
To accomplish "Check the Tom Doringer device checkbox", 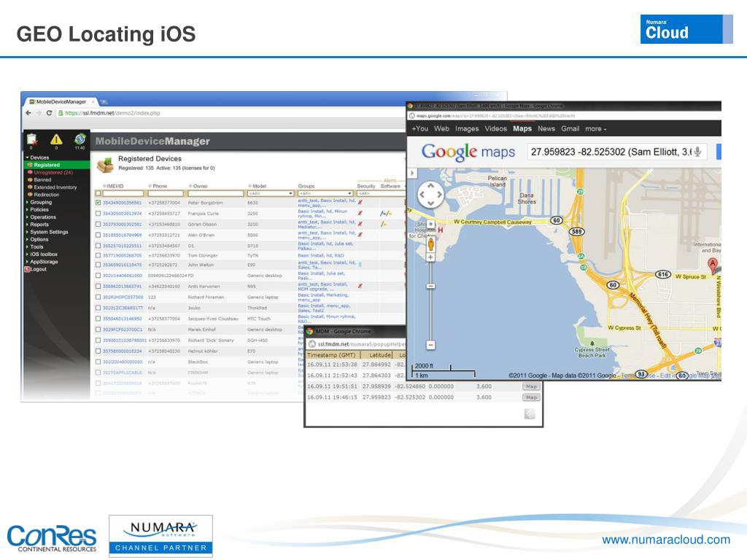I will pos(98,255).
